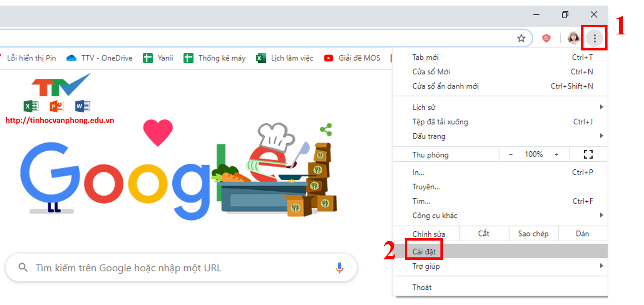This screenshot has width=644, height=305.
Task: Select Tab mới menu entry
Action: [500, 57]
